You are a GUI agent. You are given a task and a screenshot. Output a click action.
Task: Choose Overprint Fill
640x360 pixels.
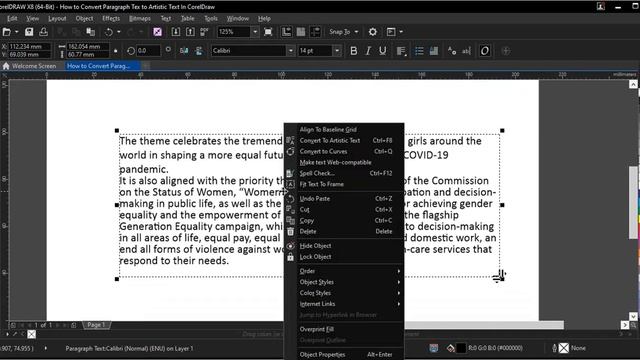pyautogui.click(x=344, y=329)
